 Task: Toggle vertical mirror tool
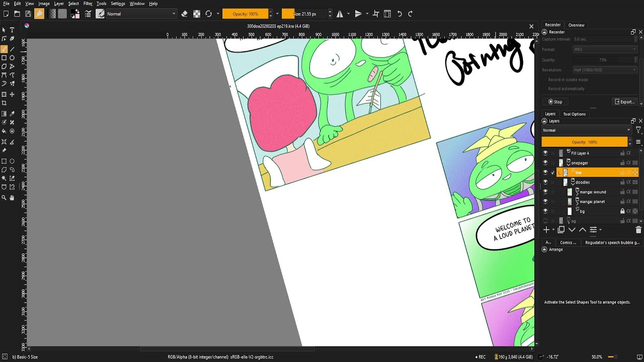[x=358, y=14]
